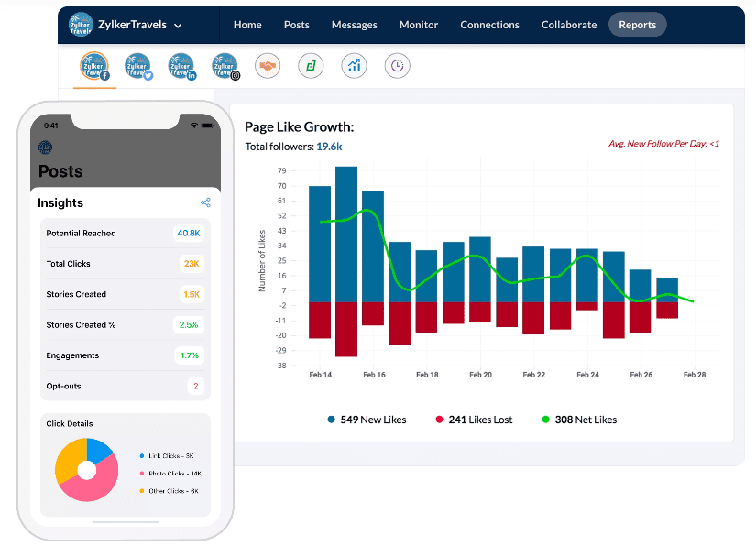
Task: Select the Link Clicks legend entry
Action: click(167, 456)
